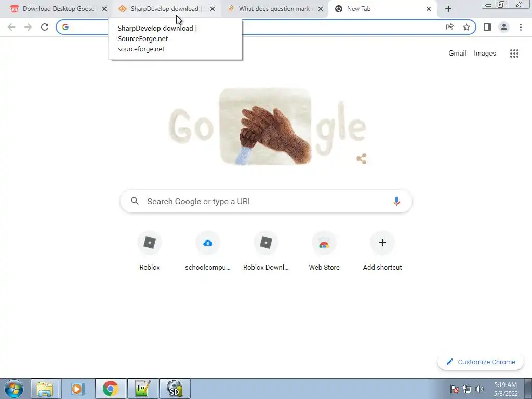Open the SharpDevelop SD taskbar icon
532x399 pixels.
click(x=175, y=389)
